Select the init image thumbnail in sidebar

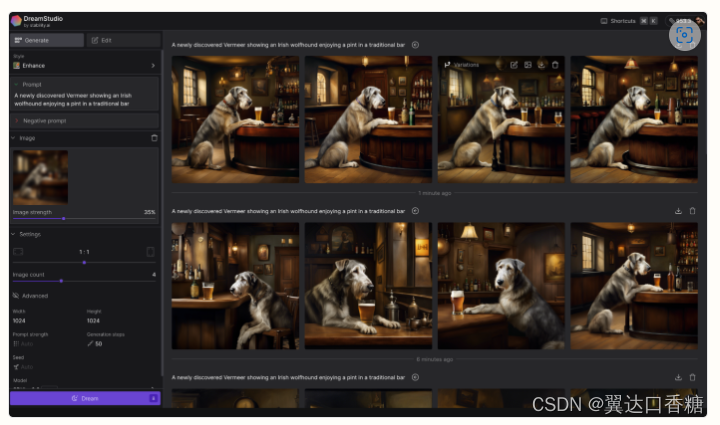pyautogui.click(x=40, y=177)
